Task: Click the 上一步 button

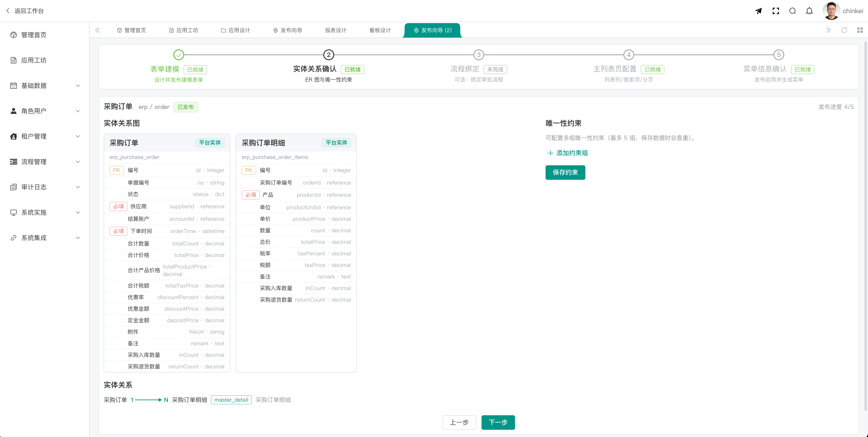Action: pos(459,422)
